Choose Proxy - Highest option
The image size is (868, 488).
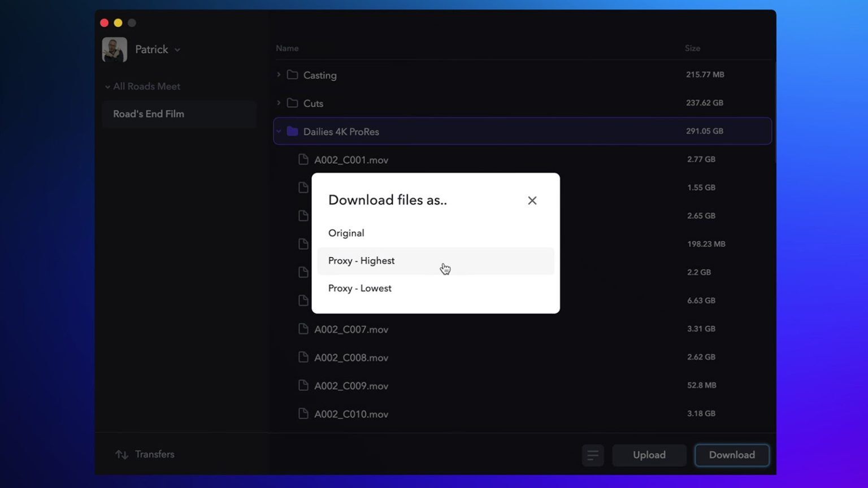click(435, 261)
